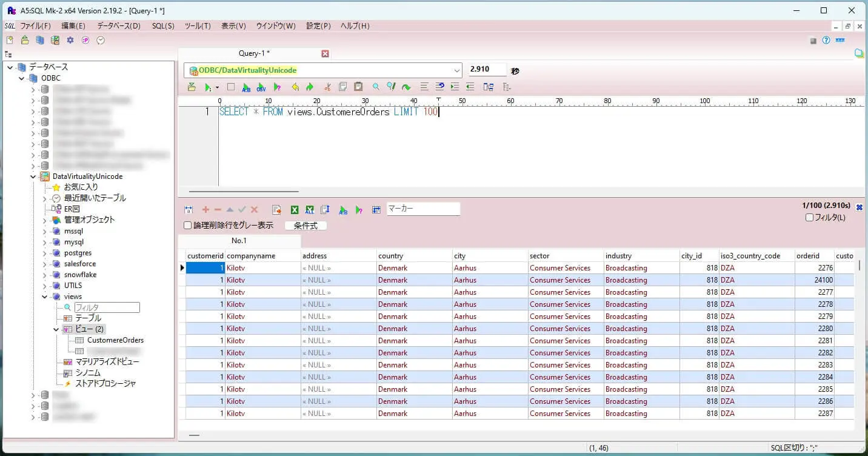This screenshot has width=868, height=456.
Task: Click the blue help question mark icon
Action: [x=826, y=40]
